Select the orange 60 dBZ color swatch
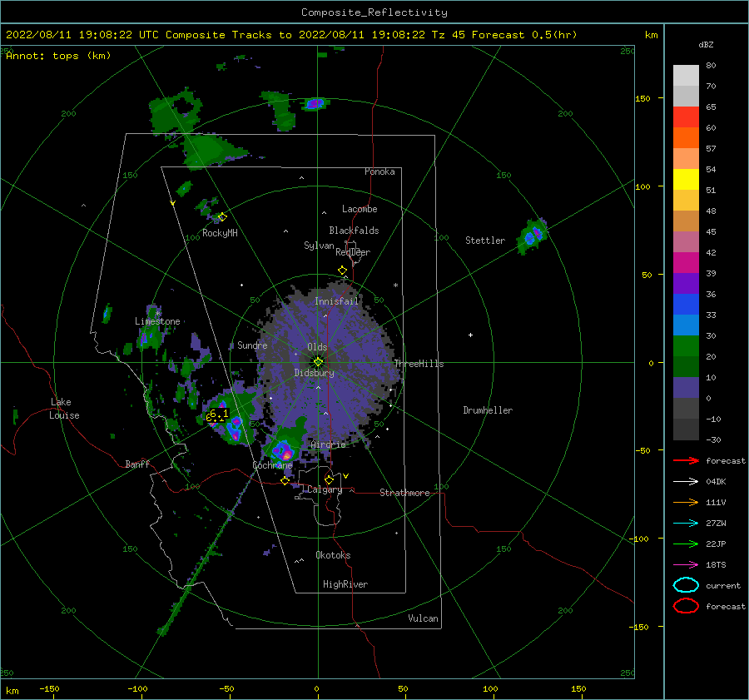749x700 pixels. (x=686, y=138)
